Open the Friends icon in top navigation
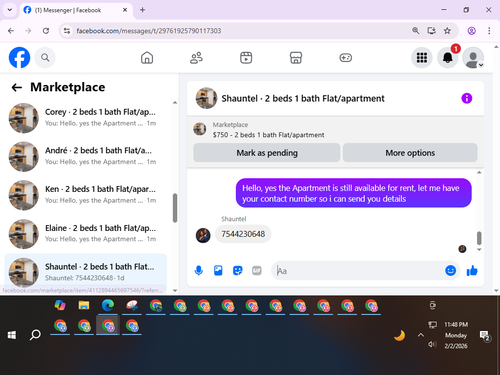500x375 pixels. [196, 58]
